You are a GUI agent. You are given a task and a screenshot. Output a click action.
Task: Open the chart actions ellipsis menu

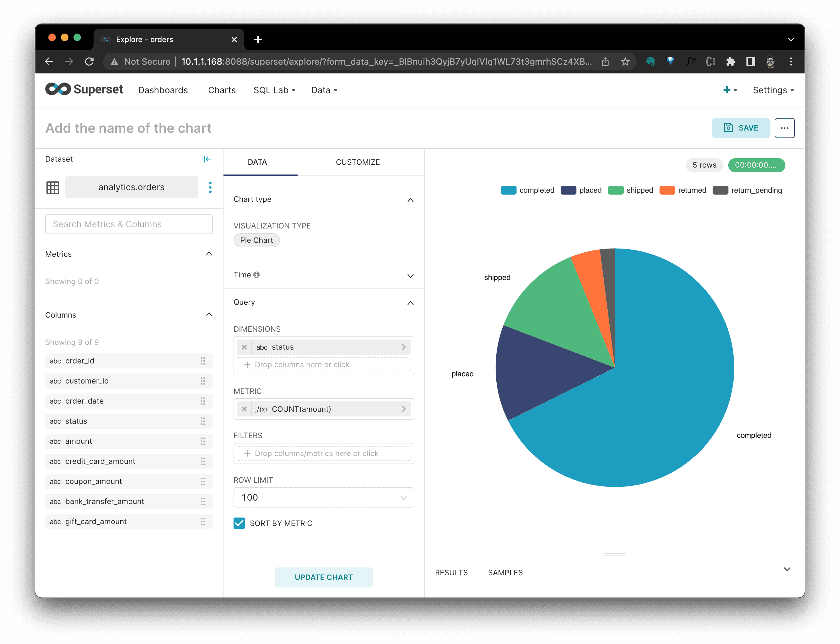(x=784, y=128)
